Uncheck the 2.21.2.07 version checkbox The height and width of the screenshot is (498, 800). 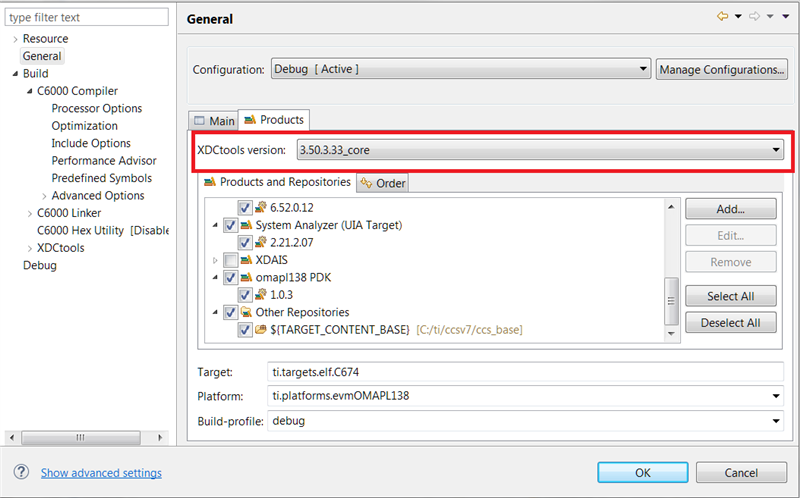245,243
